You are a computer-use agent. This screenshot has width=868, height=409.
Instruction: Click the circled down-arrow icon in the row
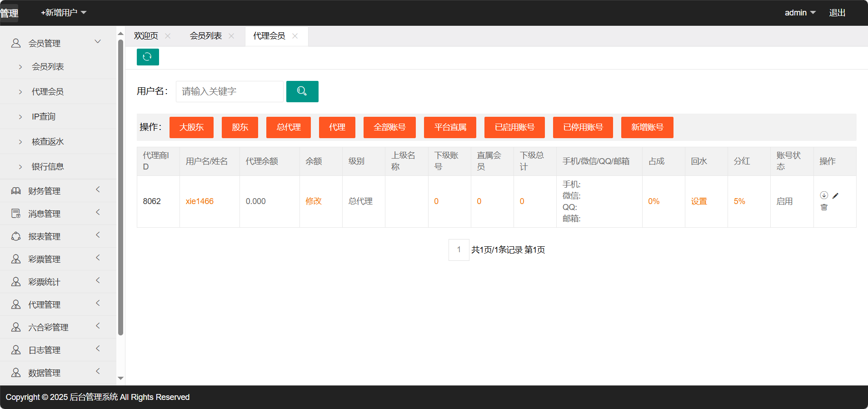point(823,195)
